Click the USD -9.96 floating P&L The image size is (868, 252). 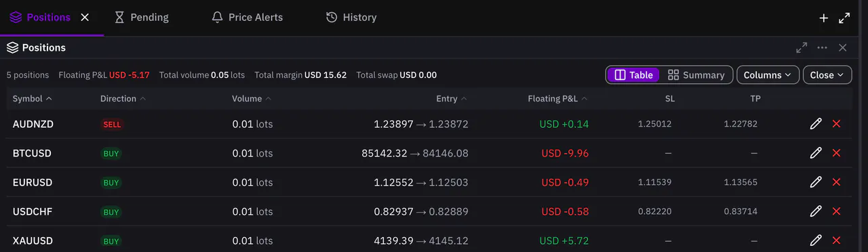click(x=565, y=153)
